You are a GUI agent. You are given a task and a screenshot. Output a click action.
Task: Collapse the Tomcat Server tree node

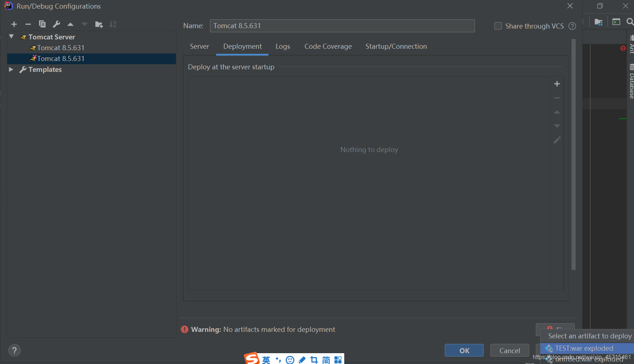click(12, 37)
